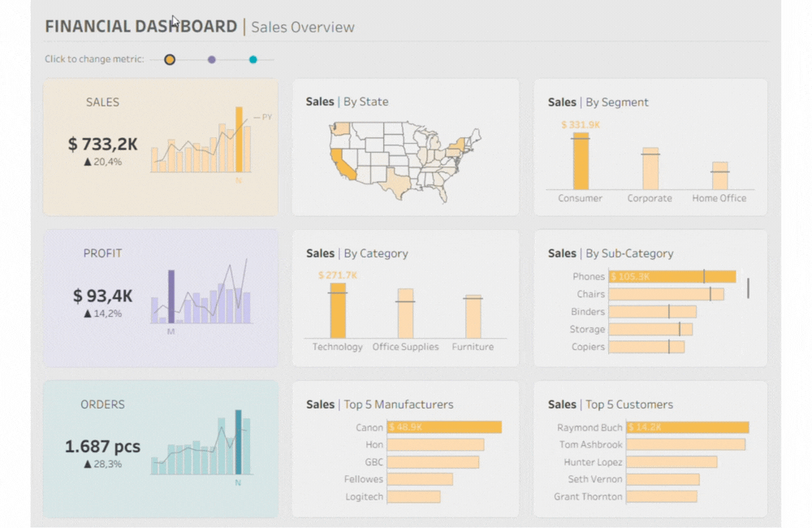
Task: Click the highlighted M bar in Profit chart
Action: 171,296
